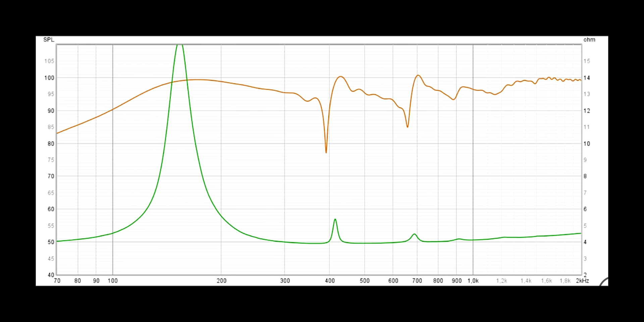Click the 1,0k frequency axis label

pos(473,281)
